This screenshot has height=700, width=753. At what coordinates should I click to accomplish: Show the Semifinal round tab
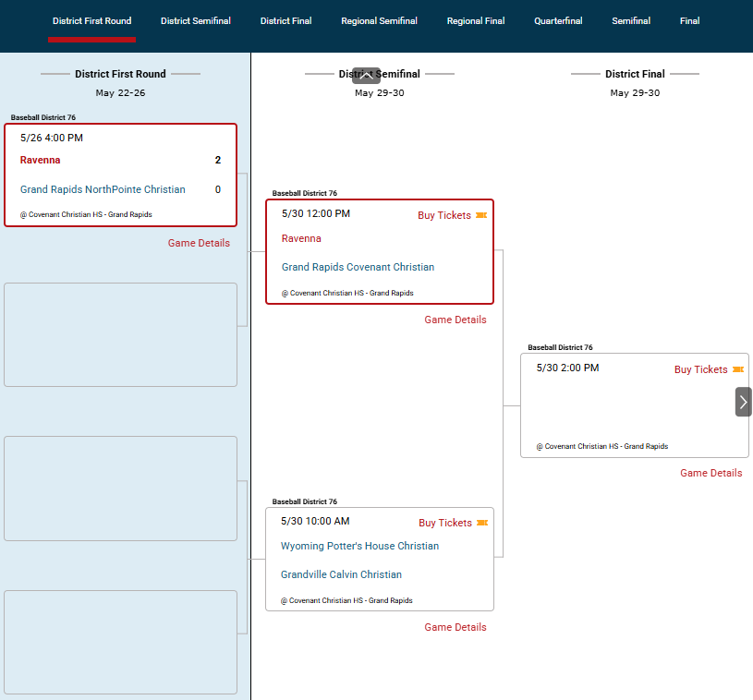pyautogui.click(x=631, y=21)
